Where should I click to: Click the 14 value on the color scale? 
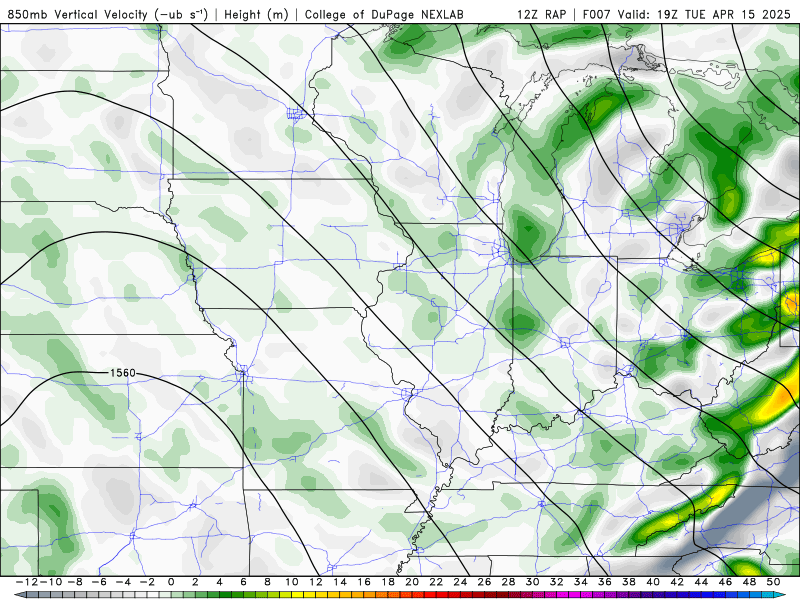coord(340,582)
